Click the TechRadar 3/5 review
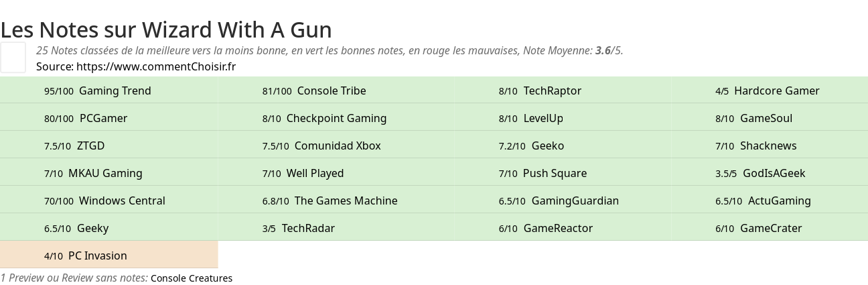This screenshot has height=285, width=868. (x=308, y=228)
